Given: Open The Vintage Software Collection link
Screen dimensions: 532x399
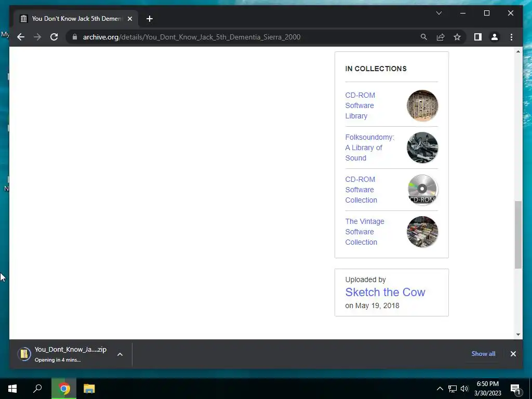Looking at the screenshot, I should [x=365, y=232].
